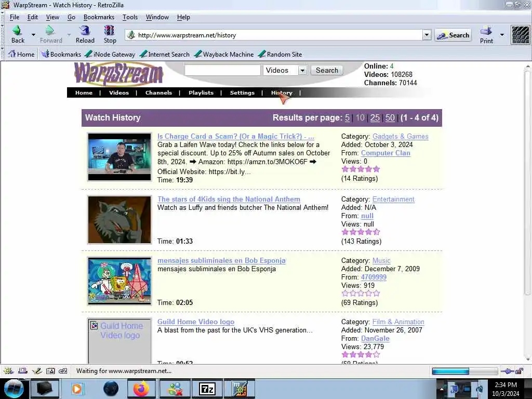This screenshot has width=532, height=399.
Task: Open the Bookmarks menu
Action: pyautogui.click(x=99, y=17)
